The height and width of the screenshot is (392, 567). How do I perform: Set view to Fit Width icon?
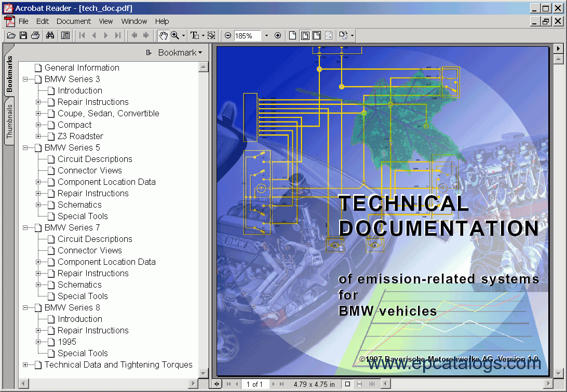316,35
